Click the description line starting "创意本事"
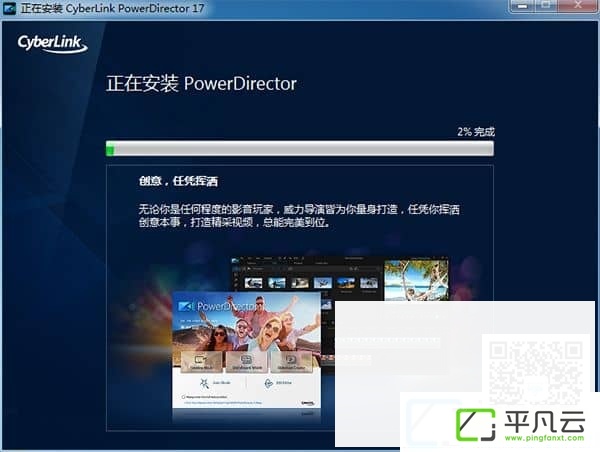The height and width of the screenshot is (452, 600). click(x=234, y=222)
